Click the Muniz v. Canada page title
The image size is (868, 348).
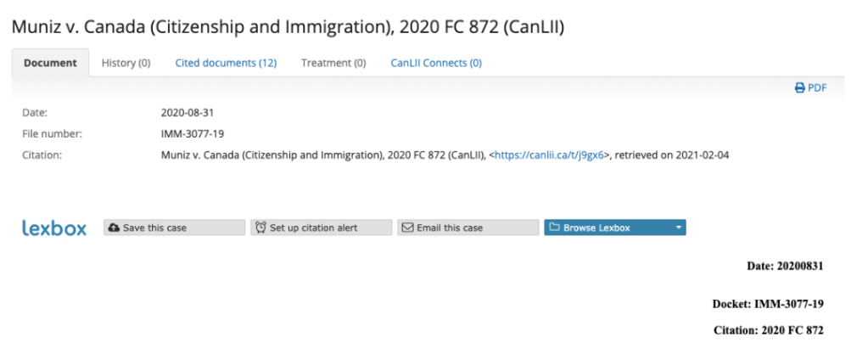pyautogui.click(x=288, y=27)
